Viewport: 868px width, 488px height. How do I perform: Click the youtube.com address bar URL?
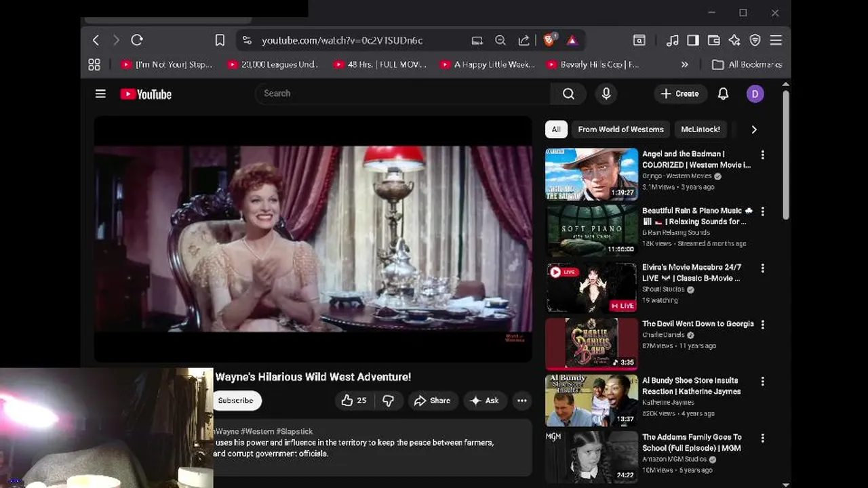click(x=342, y=41)
